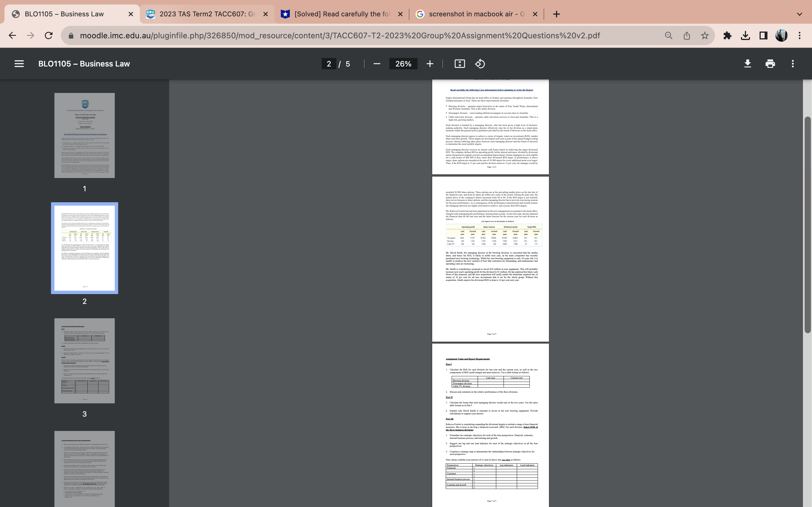The image size is (812, 507).
Task: Open the PDF viewer three-dot options menu
Action: point(793,63)
